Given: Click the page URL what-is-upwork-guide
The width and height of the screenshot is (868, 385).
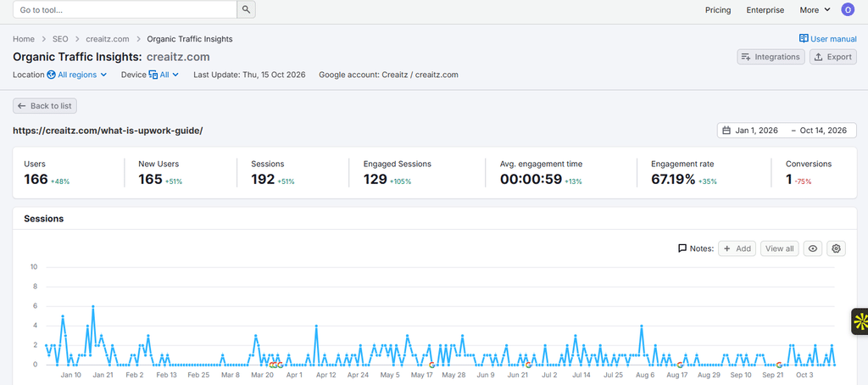Looking at the screenshot, I should pos(108,131).
